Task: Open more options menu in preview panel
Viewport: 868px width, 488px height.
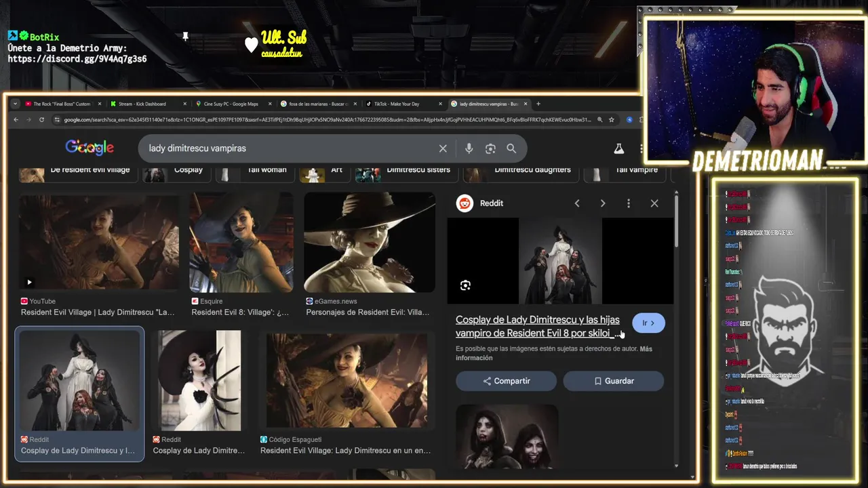Action: coord(629,203)
